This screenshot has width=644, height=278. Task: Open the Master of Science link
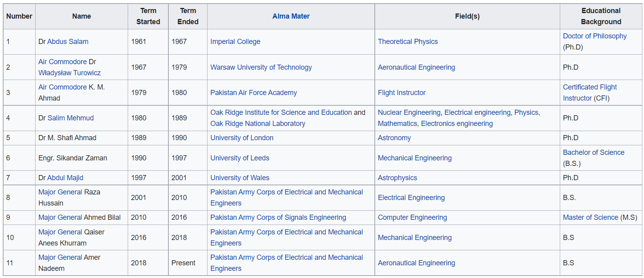point(590,217)
